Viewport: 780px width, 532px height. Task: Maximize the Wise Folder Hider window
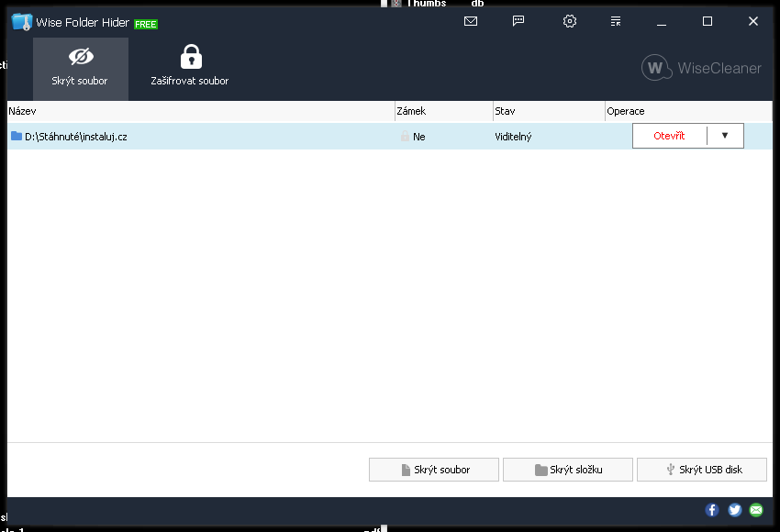pos(707,21)
